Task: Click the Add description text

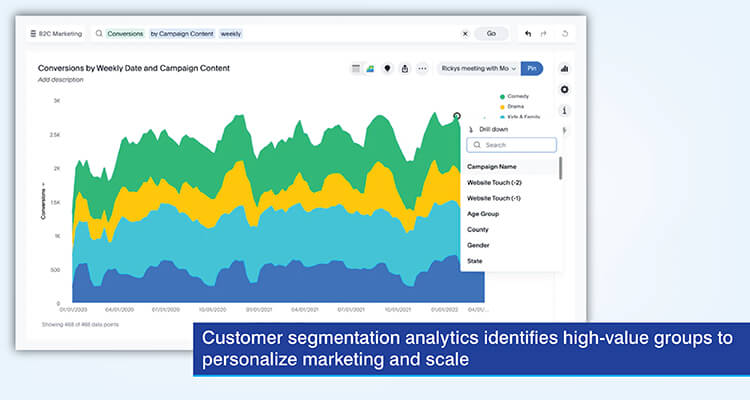Action: coord(60,79)
